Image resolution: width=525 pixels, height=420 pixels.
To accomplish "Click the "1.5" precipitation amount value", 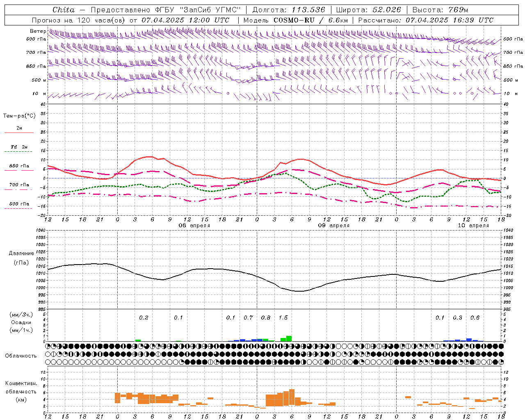I will click(x=283, y=317).
